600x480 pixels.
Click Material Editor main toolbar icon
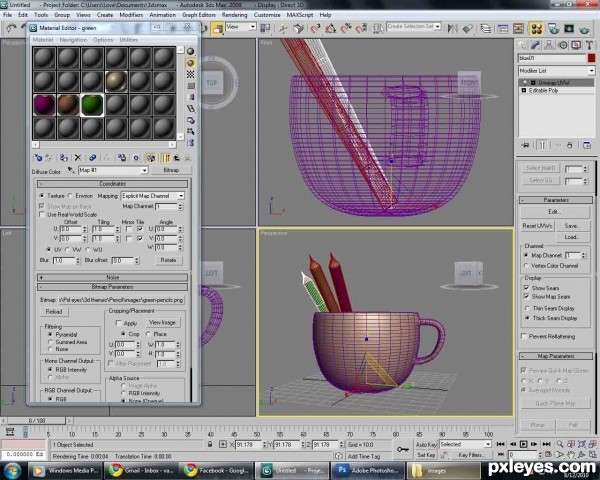(x=536, y=28)
